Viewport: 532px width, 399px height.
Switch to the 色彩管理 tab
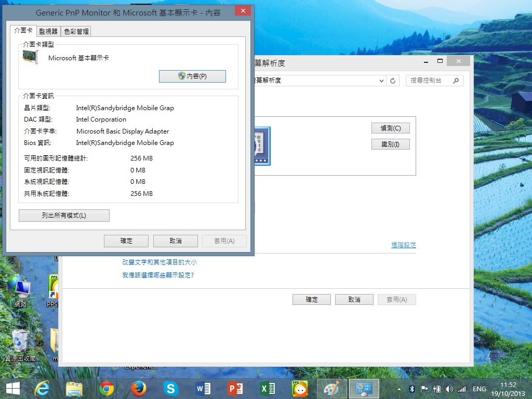pyautogui.click(x=76, y=31)
